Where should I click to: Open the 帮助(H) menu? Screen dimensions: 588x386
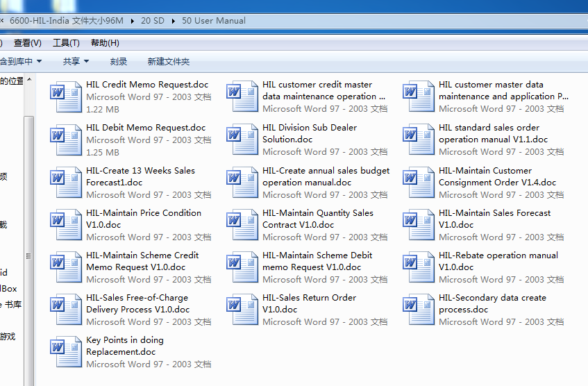[105, 43]
